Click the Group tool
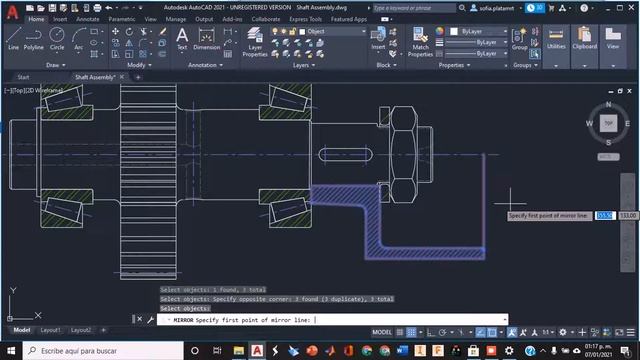This screenshot has height=360, width=640. (x=519, y=39)
